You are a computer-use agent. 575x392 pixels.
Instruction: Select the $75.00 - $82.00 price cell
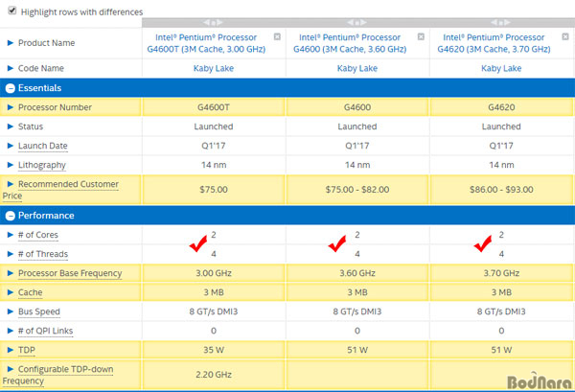coord(357,190)
